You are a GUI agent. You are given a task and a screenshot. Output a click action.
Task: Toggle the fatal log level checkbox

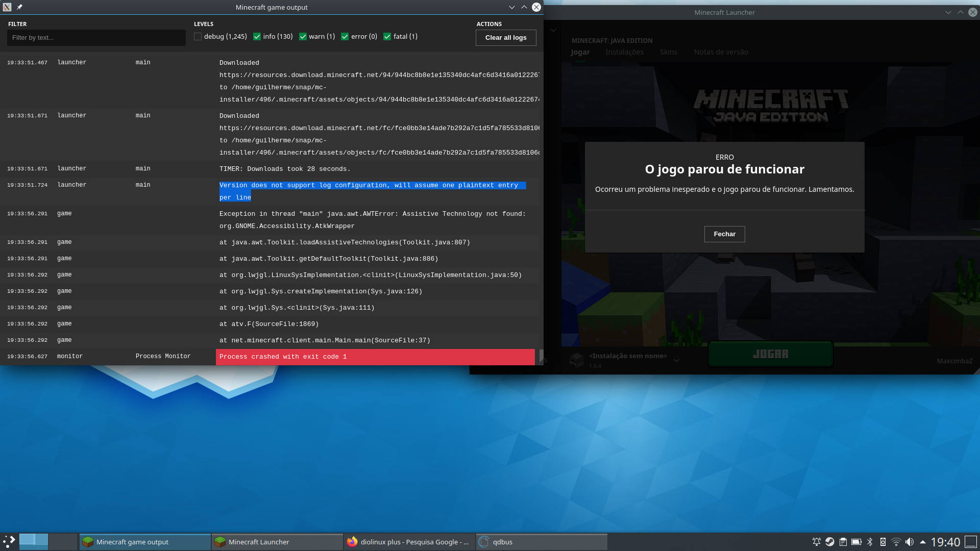[x=387, y=37]
